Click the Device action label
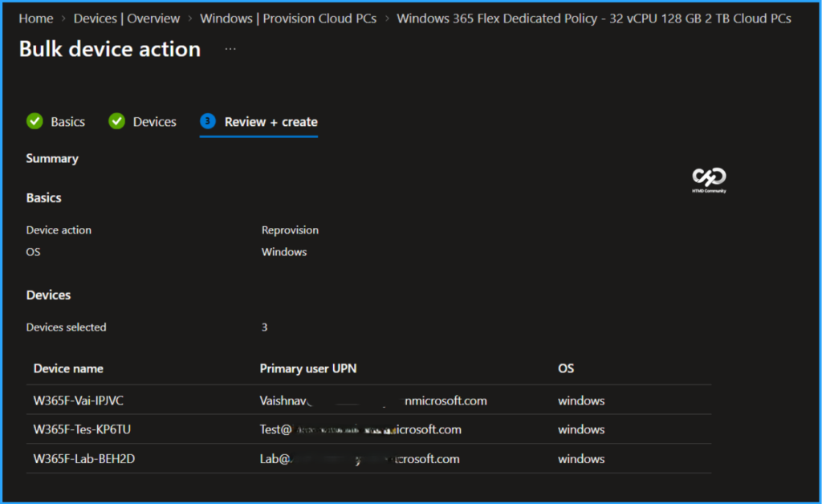Screen dimensions: 822x504 tap(59, 230)
